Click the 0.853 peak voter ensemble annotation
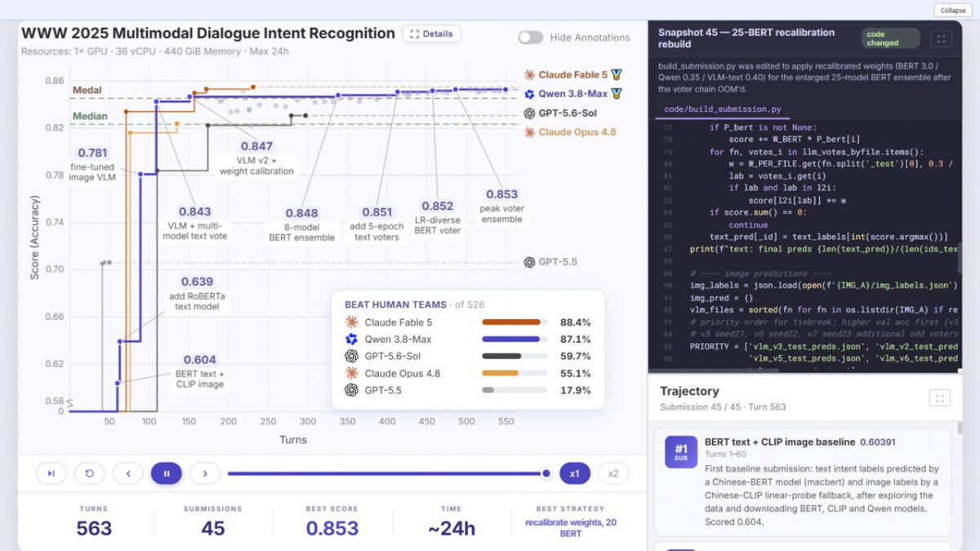Screen dimensions: 980x551 [501, 207]
